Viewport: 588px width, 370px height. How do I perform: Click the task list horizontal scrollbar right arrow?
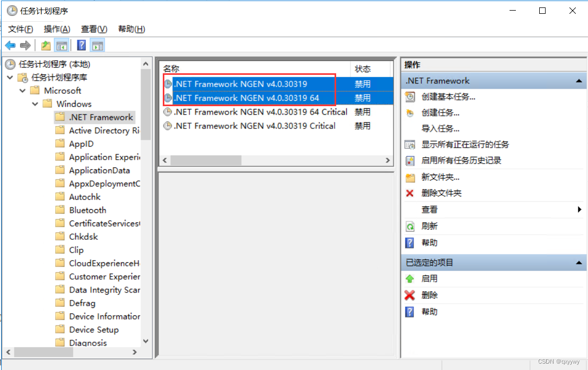(x=388, y=160)
